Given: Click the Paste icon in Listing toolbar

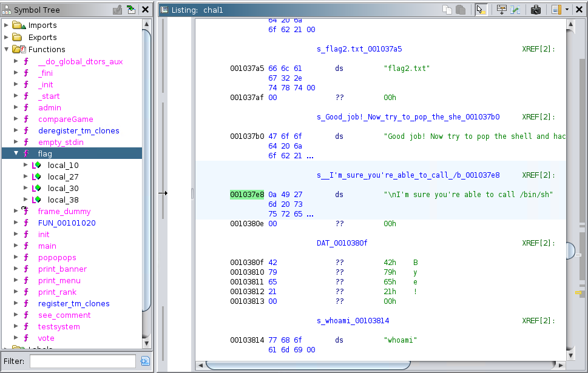Looking at the screenshot, I should 461,10.
